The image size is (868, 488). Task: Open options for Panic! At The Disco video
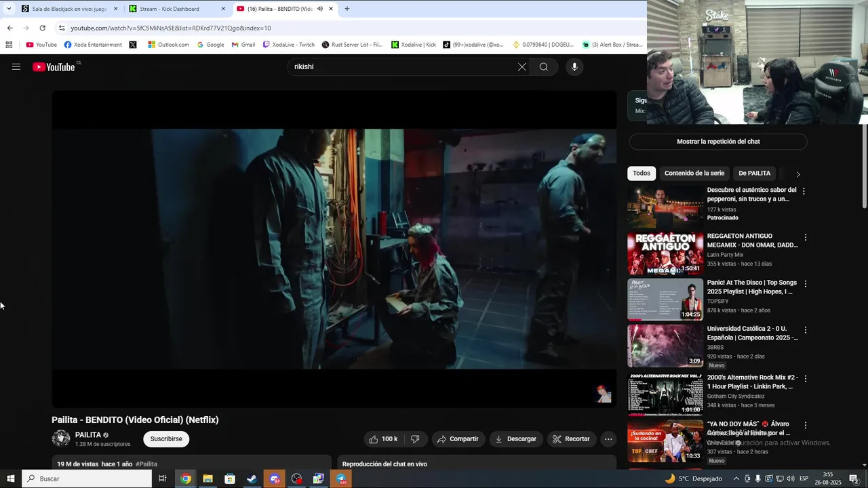(805, 283)
